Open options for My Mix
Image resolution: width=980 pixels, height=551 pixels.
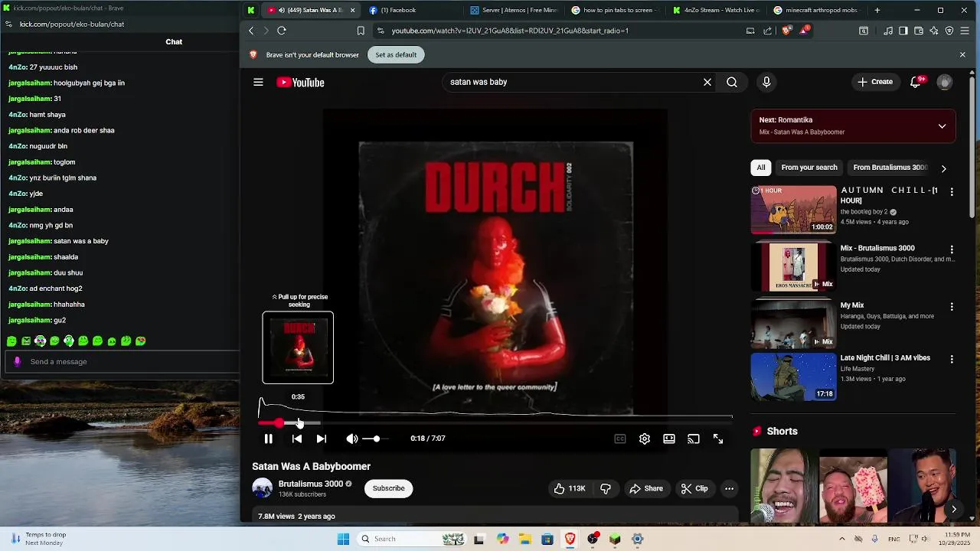pos(952,307)
